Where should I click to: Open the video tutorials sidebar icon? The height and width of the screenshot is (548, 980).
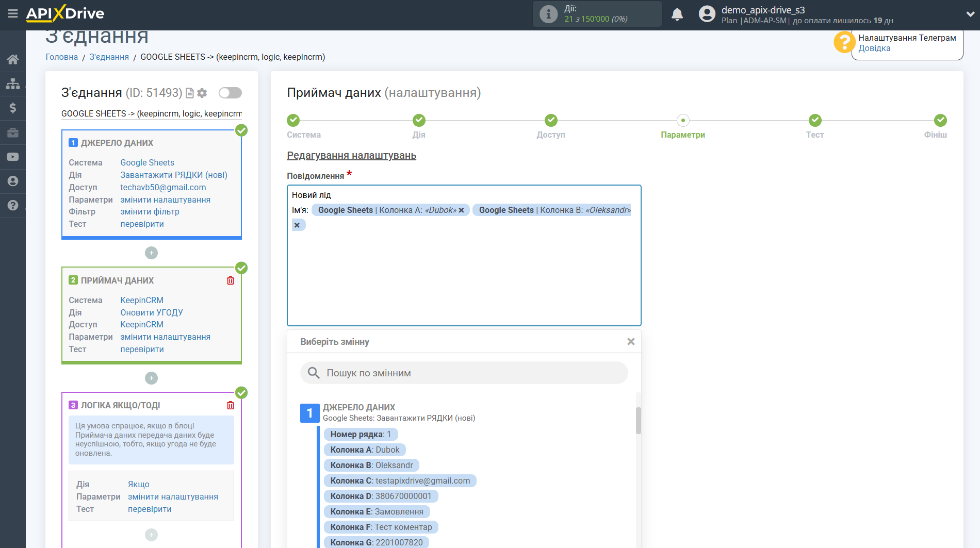pyautogui.click(x=13, y=157)
